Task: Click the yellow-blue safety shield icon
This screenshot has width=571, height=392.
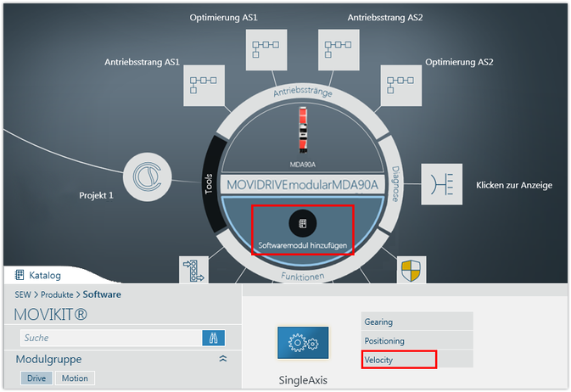Action: 411,271
